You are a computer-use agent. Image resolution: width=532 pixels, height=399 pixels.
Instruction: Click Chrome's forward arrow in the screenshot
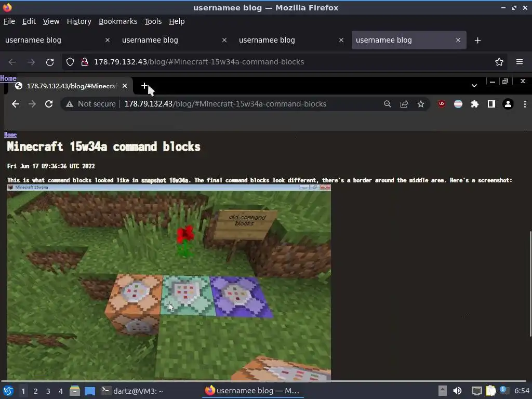(32, 104)
